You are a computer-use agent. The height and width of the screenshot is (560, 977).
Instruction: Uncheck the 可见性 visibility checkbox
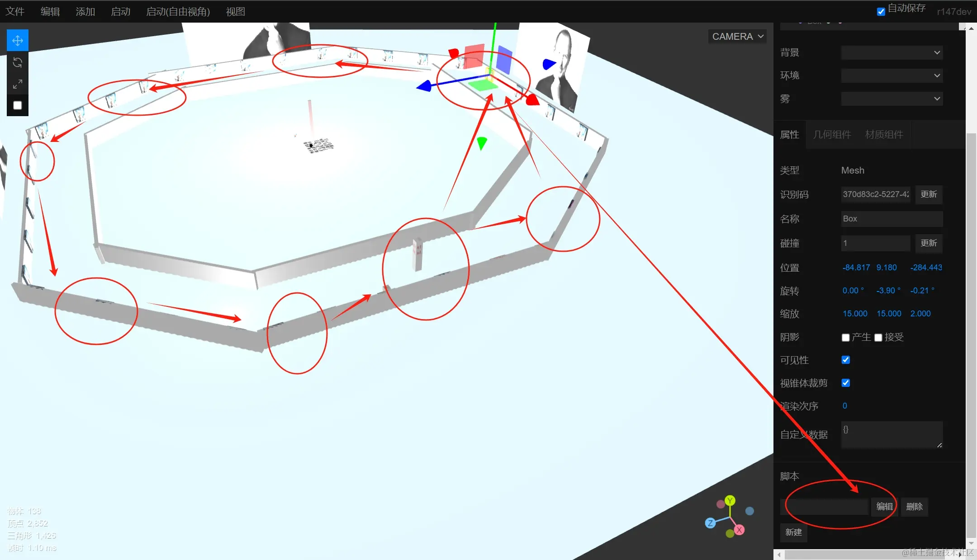point(845,360)
